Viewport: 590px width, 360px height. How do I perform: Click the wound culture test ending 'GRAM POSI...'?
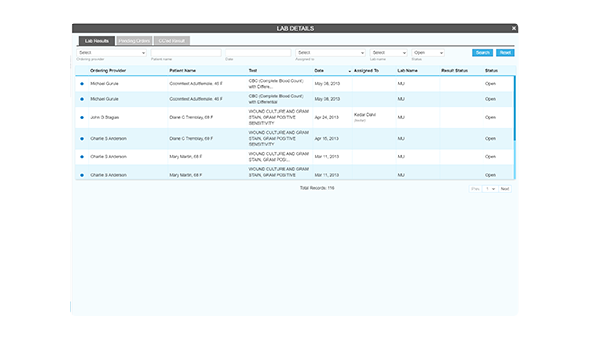click(279, 156)
